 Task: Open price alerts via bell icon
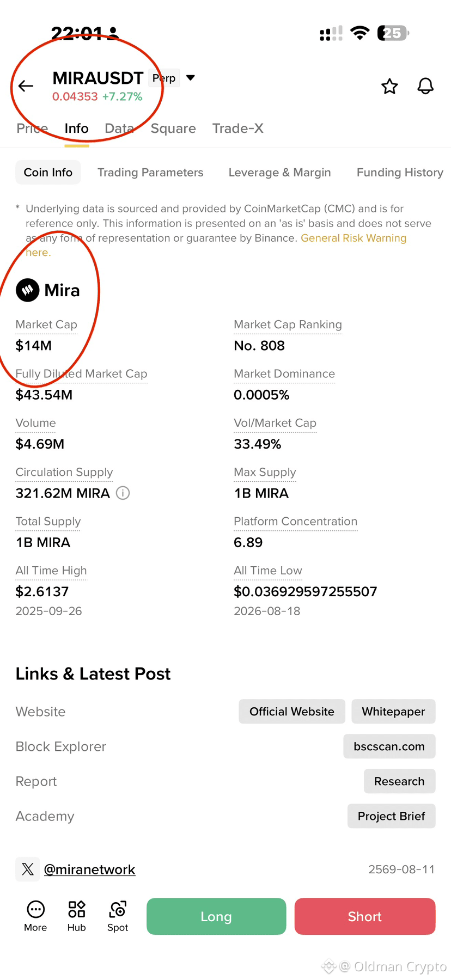tap(425, 86)
